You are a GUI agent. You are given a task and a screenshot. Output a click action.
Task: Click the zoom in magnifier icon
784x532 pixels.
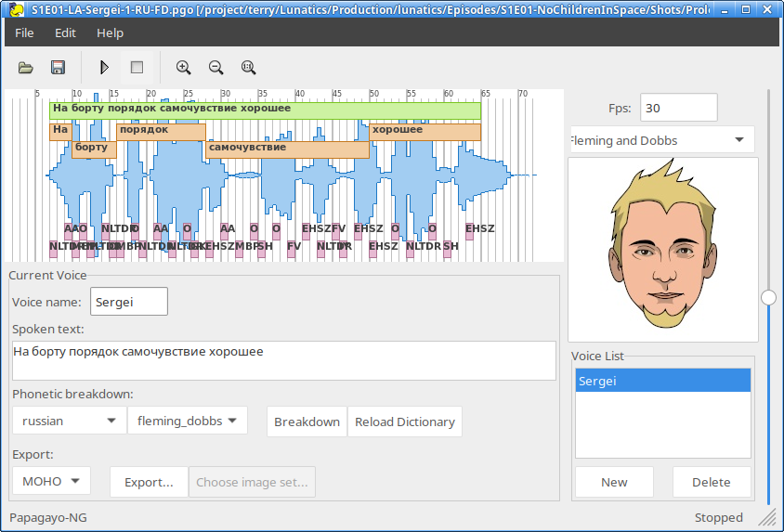coord(184,68)
